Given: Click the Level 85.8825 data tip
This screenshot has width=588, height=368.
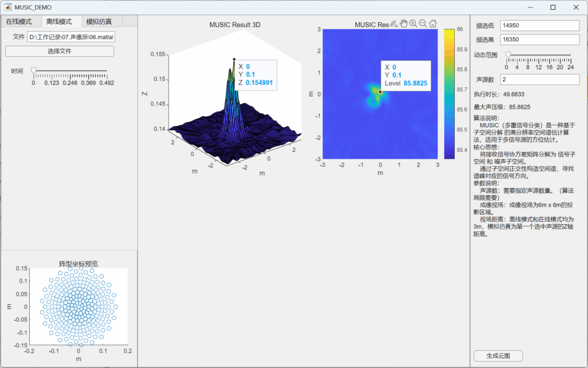Looking at the screenshot, I should click(405, 75).
